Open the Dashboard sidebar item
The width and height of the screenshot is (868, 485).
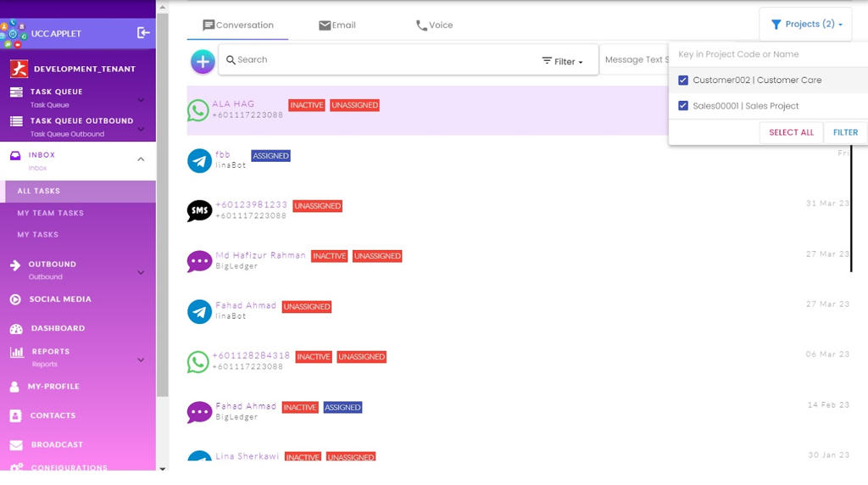[x=58, y=328]
